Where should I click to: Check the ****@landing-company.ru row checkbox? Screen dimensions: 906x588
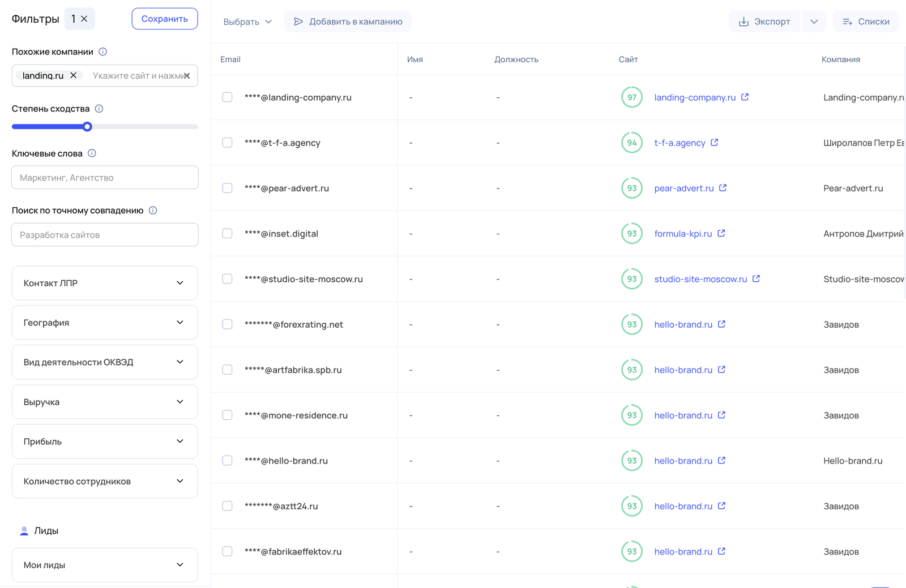click(x=227, y=97)
